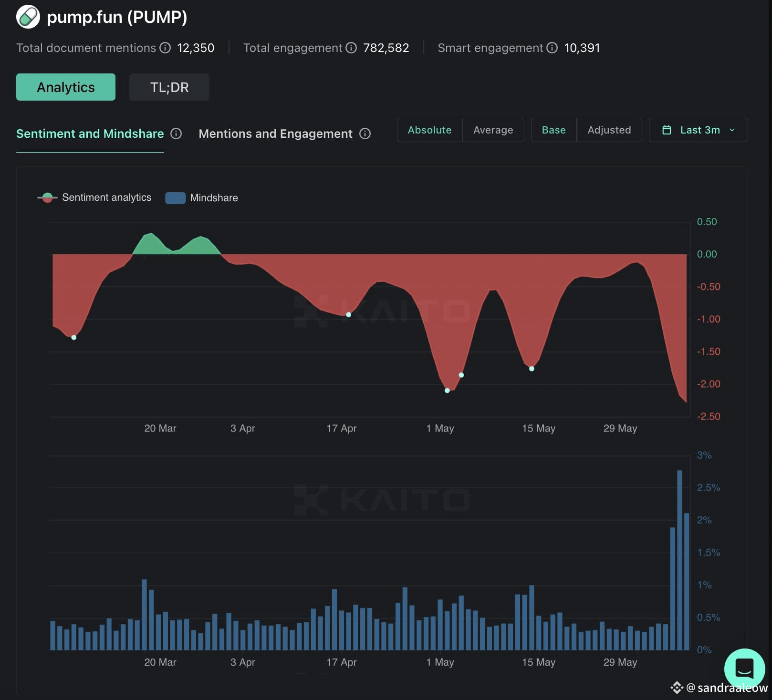Expand the date range chevron arrow

(732, 130)
